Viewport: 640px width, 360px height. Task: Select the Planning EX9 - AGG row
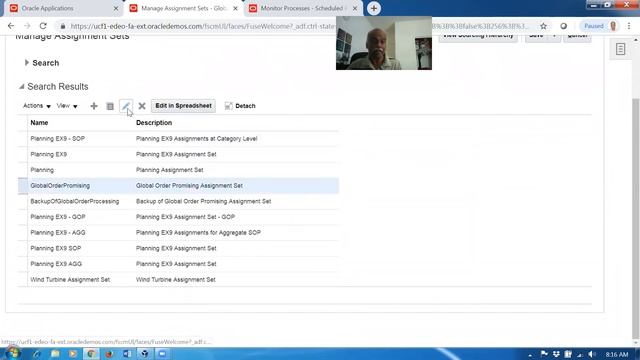(178, 233)
